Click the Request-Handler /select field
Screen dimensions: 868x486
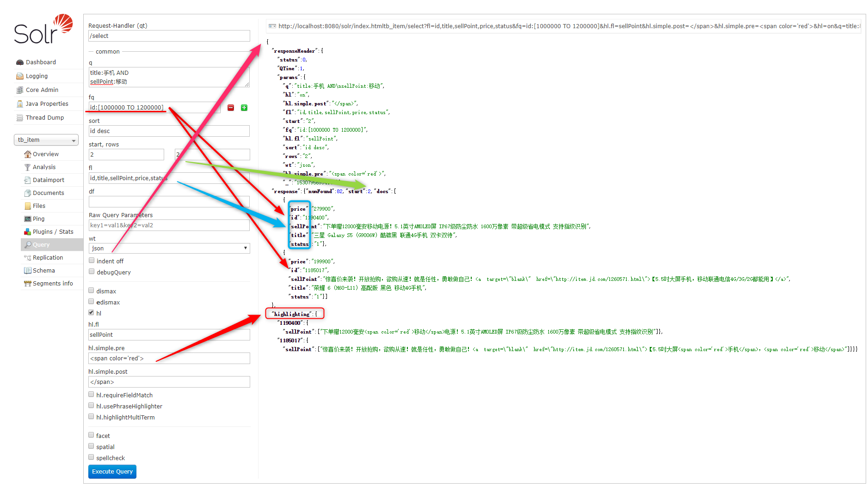pos(169,36)
